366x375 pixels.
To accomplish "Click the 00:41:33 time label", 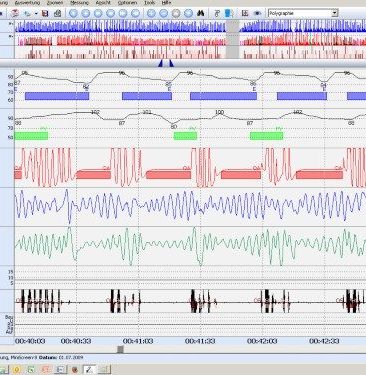I will 200,341.
